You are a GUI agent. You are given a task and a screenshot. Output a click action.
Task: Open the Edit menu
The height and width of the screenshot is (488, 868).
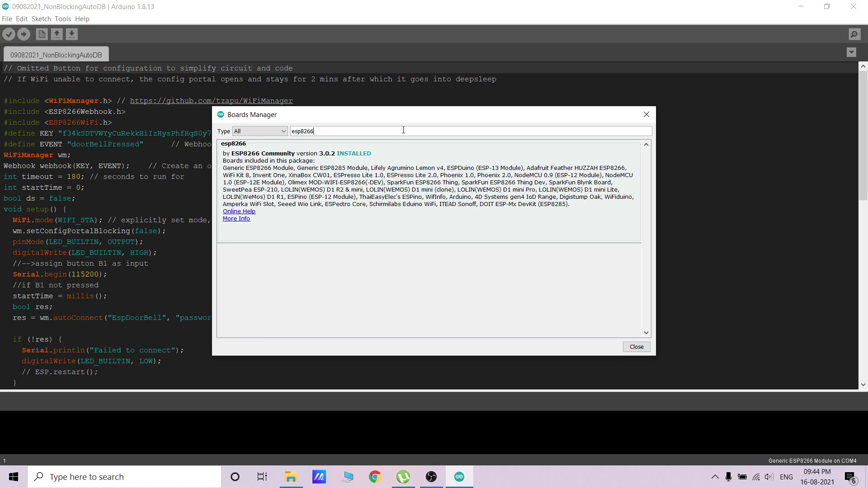22,19
